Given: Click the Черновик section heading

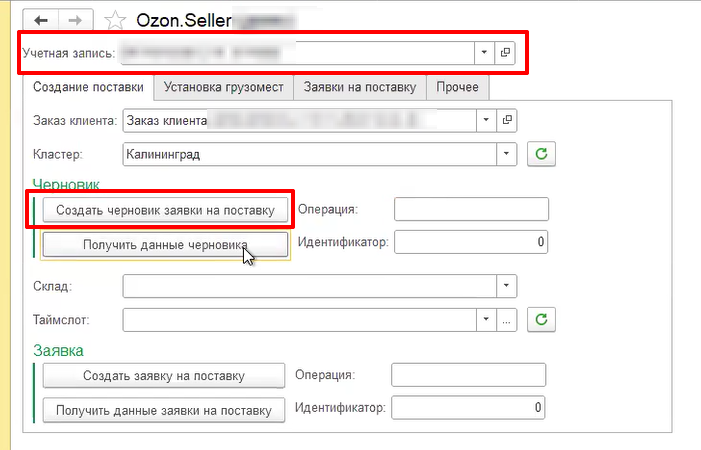Looking at the screenshot, I should pyautogui.click(x=66, y=184).
